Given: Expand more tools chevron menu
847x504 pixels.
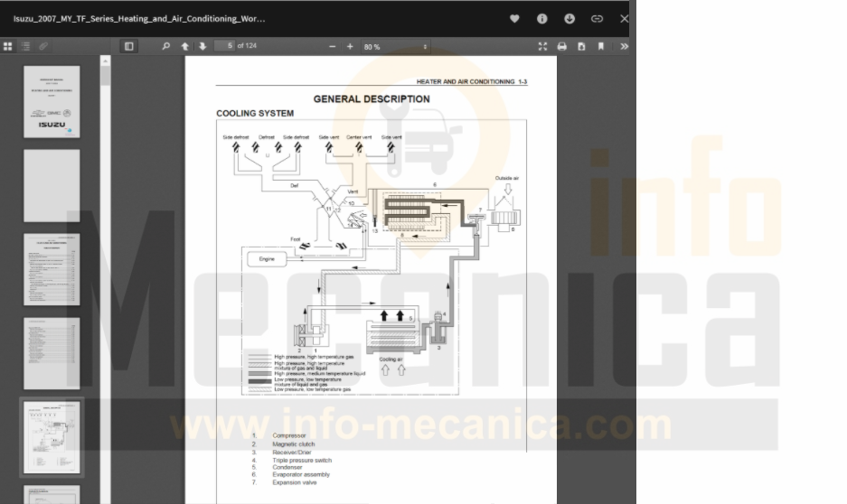Looking at the screenshot, I should tap(624, 46).
